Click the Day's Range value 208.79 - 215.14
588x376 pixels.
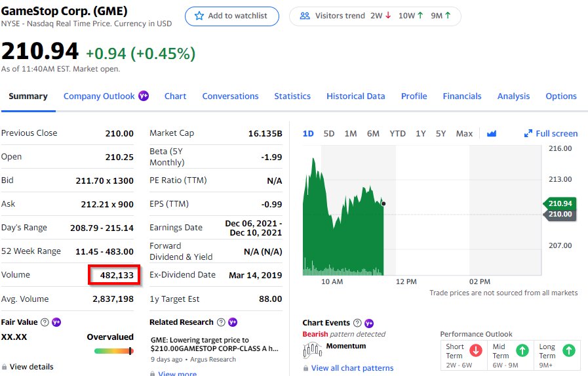102,228
